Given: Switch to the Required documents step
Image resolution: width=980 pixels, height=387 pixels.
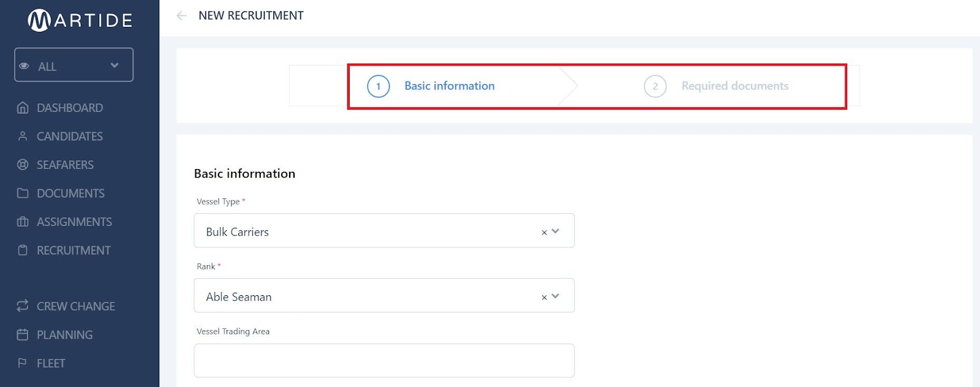Looking at the screenshot, I should point(734,86).
